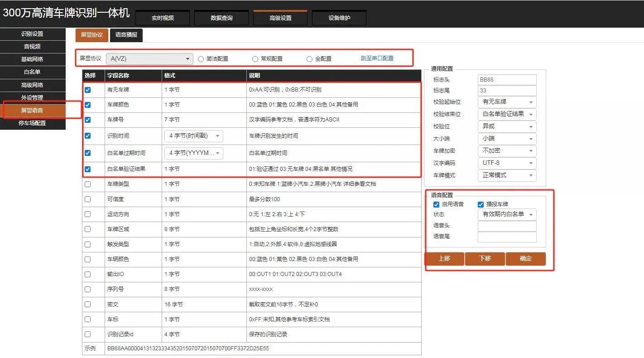Screen dimensions: 644x358
Task: Open 外设管理 in the sidebar
Action: (32, 97)
